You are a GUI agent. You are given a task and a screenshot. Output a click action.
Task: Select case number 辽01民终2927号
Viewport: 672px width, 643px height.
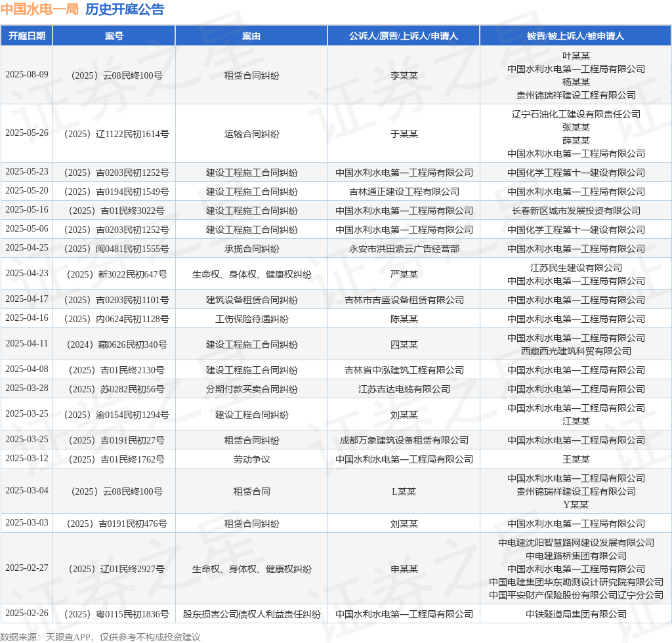click(x=117, y=569)
